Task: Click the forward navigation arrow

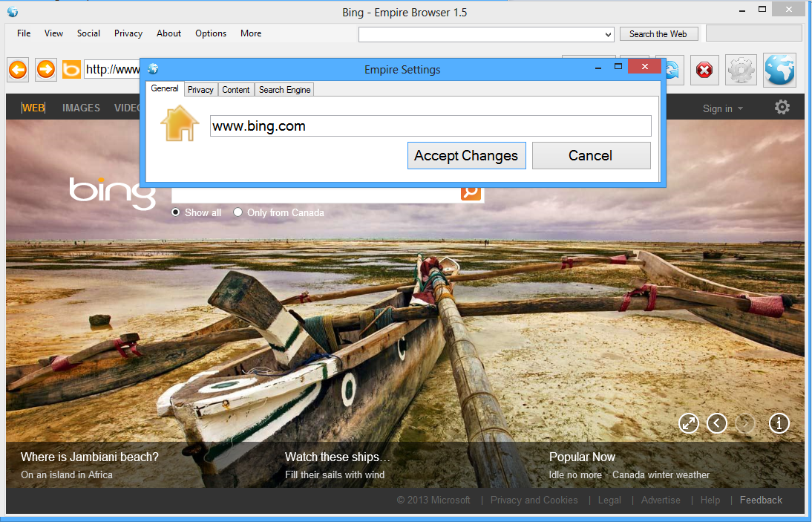Action: click(x=45, y=69)
